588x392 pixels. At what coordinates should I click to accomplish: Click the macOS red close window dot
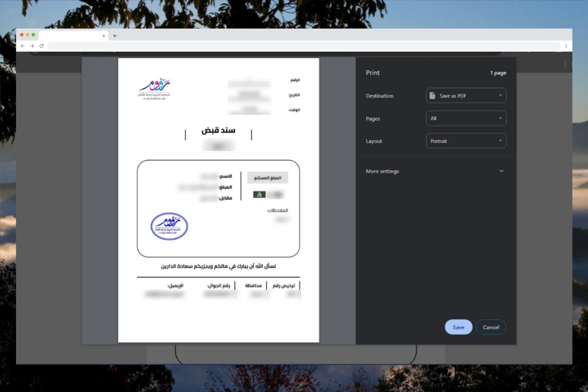(x=22, y=35)
